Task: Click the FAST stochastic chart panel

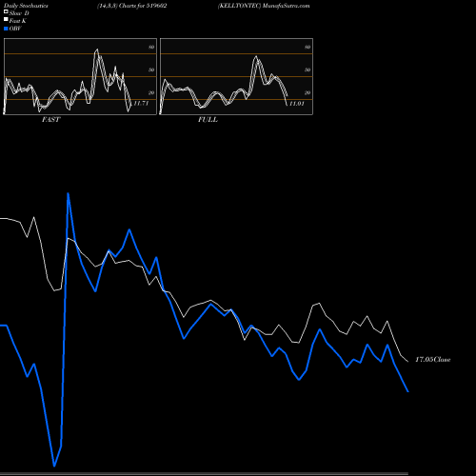Action: tap(80, 76)
